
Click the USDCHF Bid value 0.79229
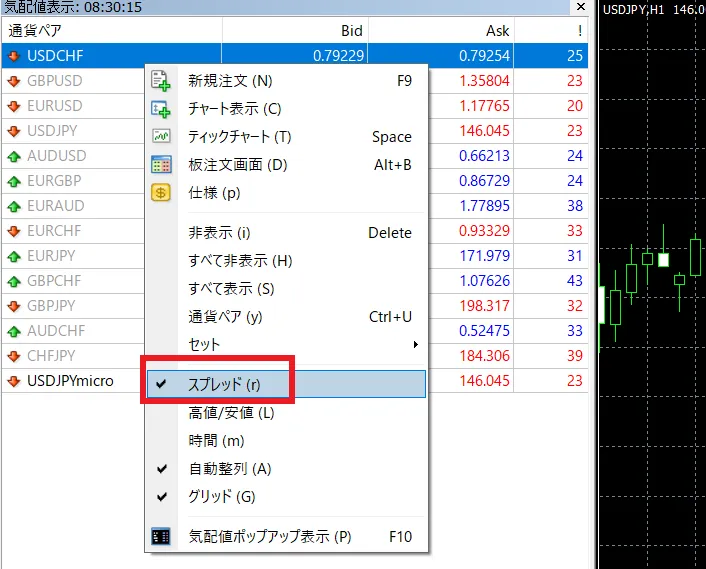coord(338,56)
